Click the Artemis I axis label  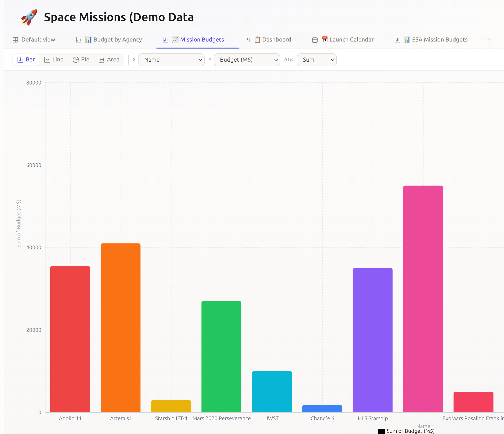[x=121, y=418]
